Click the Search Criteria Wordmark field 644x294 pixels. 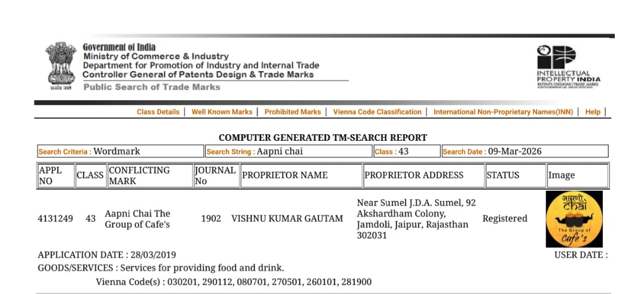pos(119,151)
